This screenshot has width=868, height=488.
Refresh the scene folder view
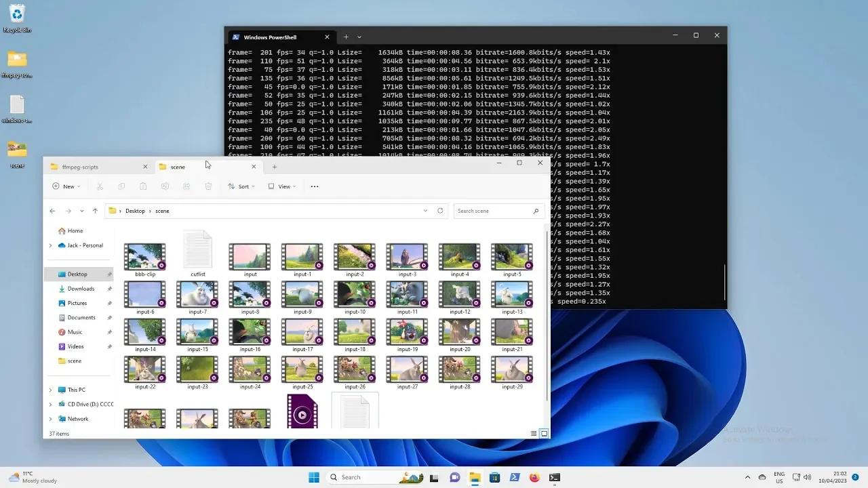(x=440, y=211)
